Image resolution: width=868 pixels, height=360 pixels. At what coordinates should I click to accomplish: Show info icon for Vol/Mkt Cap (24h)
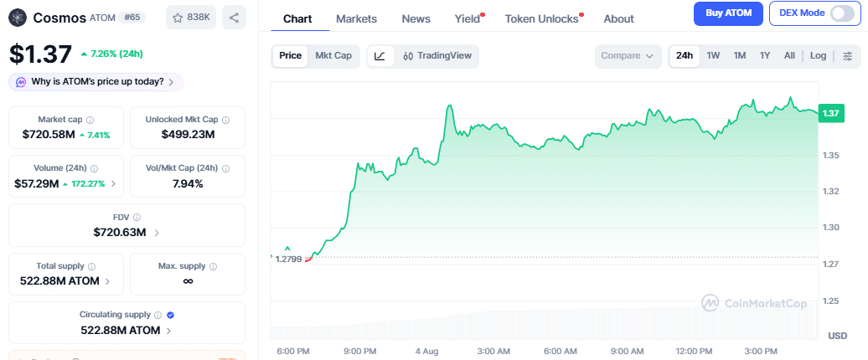pos(226,168)
